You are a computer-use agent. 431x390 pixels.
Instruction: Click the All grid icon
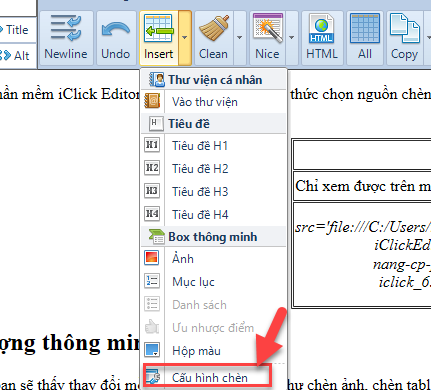coord(365,28)
